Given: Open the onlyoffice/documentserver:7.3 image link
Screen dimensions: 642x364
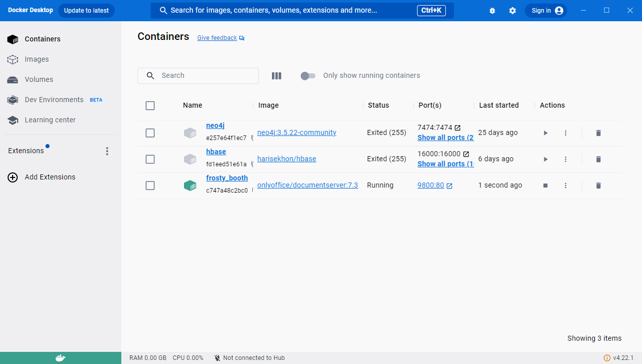Looking at the screenshot, I should pyautogui.click(x=307, y=185).
